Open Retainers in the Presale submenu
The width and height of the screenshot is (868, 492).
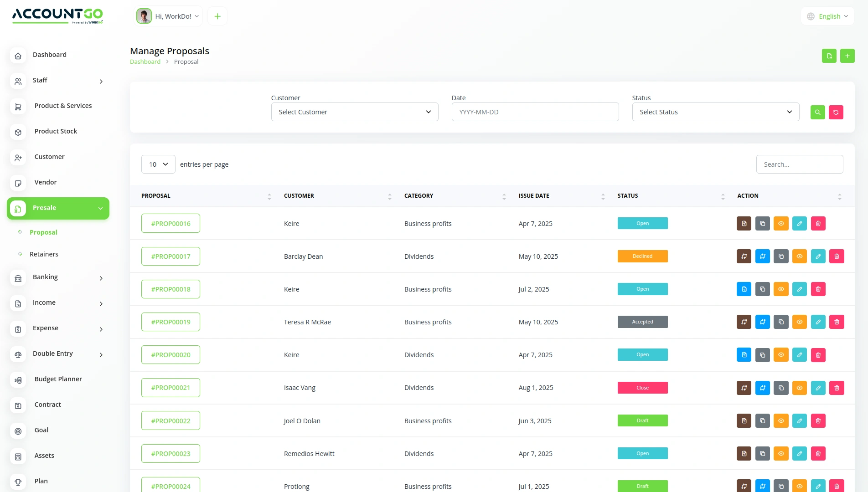click(x=44, y=254)
